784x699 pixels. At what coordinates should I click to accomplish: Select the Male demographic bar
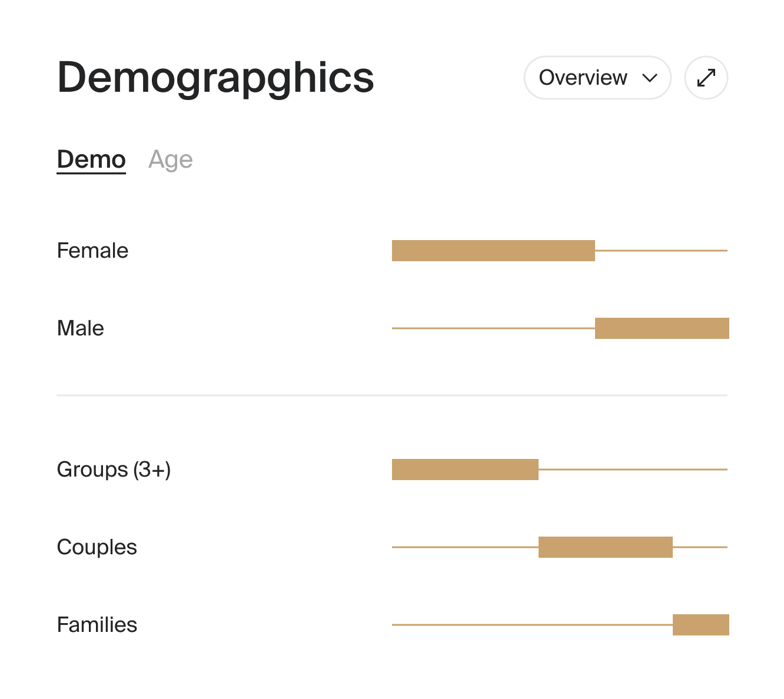pos(661,328)
